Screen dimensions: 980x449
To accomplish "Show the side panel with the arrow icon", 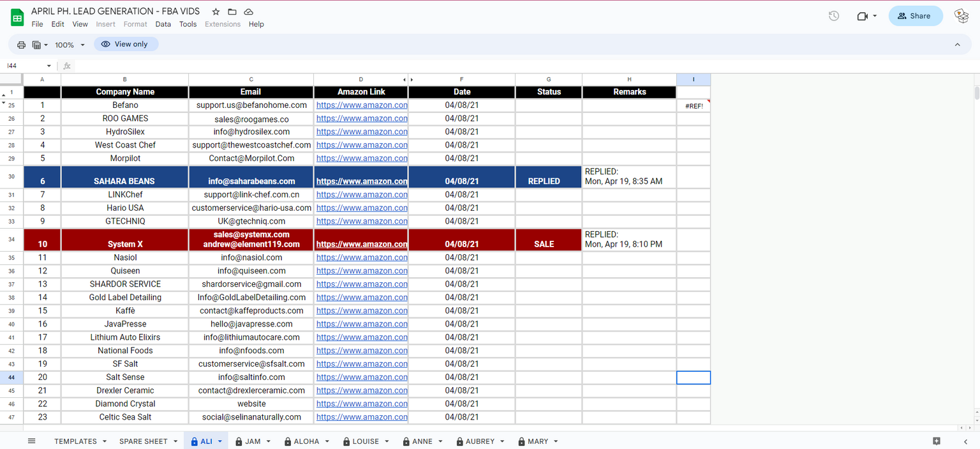I will pos(965,441).
